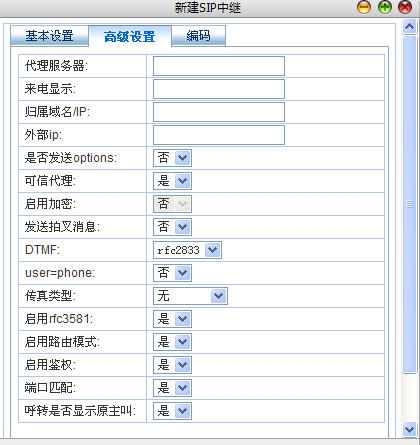Click the scrollbar up arrow
This screenshot has height=445, width=420.
coord(409,26)
